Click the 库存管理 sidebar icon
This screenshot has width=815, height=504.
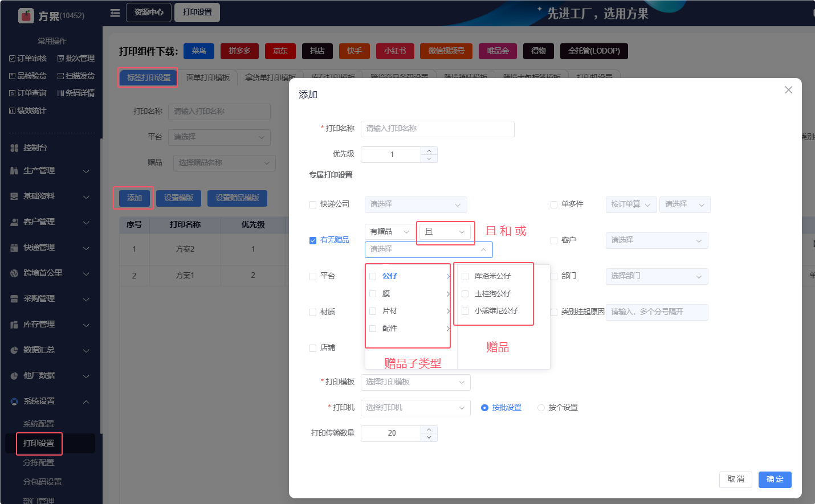(x=14, y=324)
